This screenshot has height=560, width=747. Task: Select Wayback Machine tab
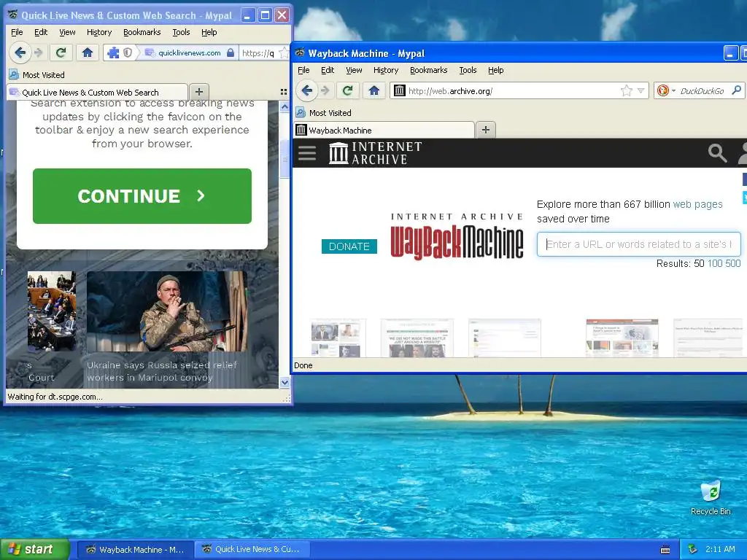[384, 130]
